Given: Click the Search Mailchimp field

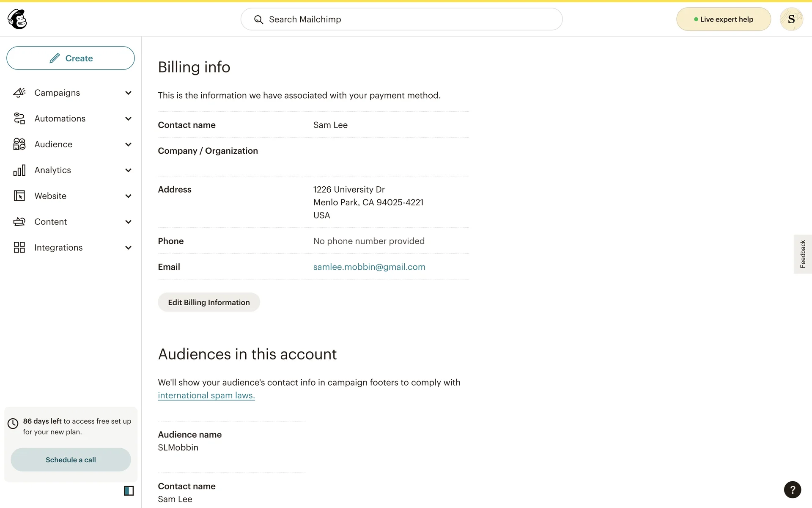Looking at the screenshot, I should [402, 19].
